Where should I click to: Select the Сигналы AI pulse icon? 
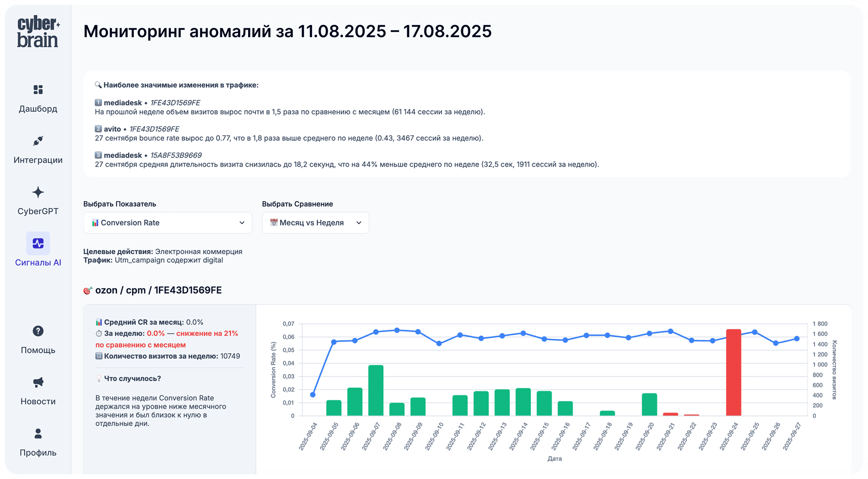[38, 243]
